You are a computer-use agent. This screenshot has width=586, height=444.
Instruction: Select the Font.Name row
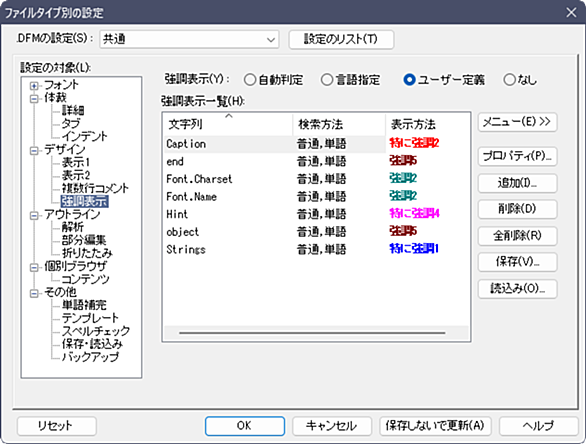316,197
